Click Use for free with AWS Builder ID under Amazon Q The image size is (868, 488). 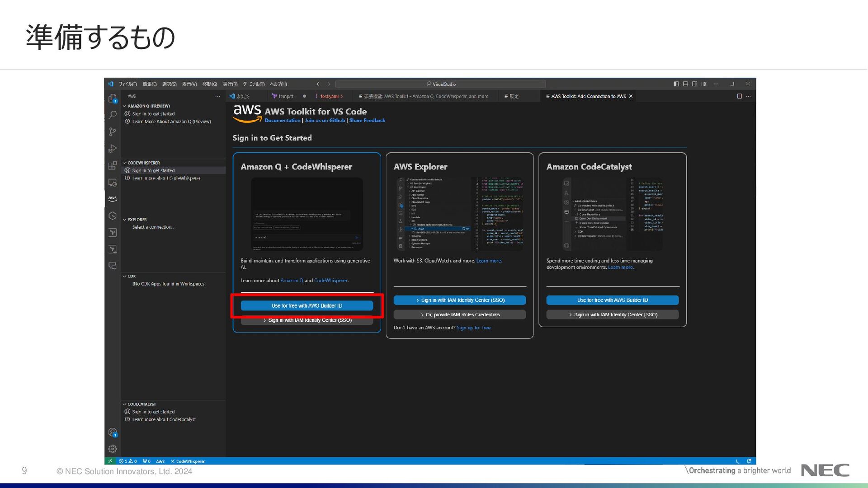coord(307,306)
